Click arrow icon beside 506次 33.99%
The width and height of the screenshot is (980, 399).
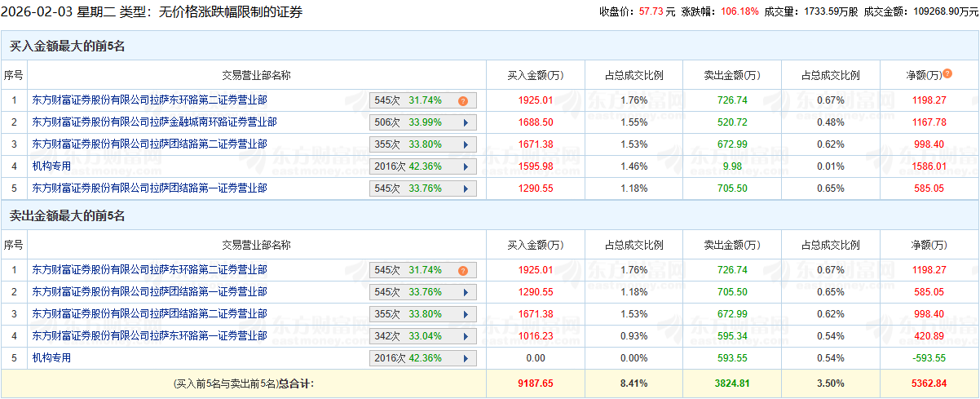(466, 122)
